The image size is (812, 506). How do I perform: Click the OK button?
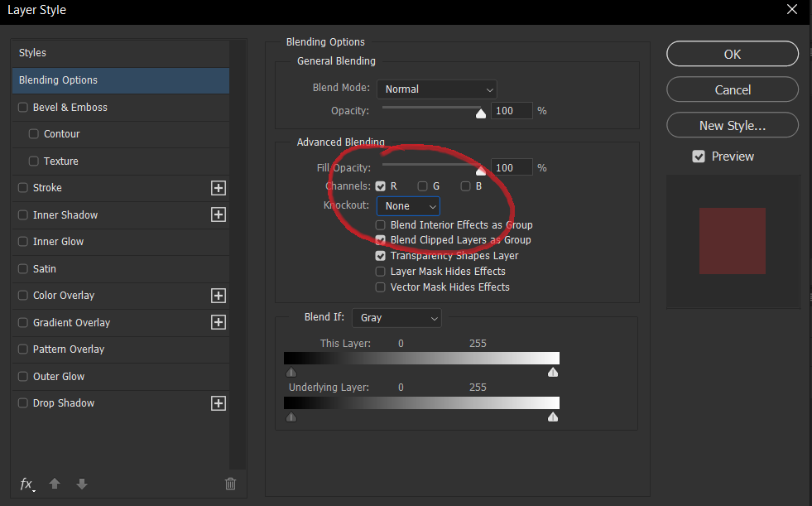pos(733,54)
